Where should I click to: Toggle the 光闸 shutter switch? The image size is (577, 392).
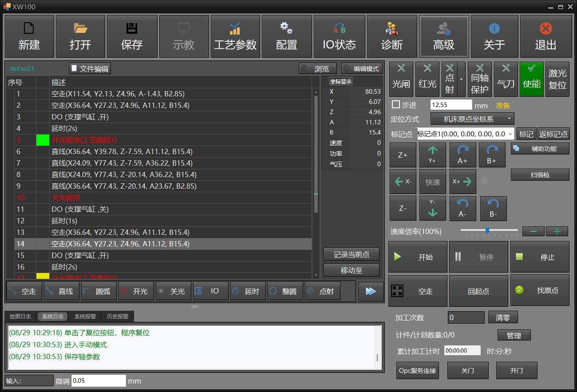(401, 79)
